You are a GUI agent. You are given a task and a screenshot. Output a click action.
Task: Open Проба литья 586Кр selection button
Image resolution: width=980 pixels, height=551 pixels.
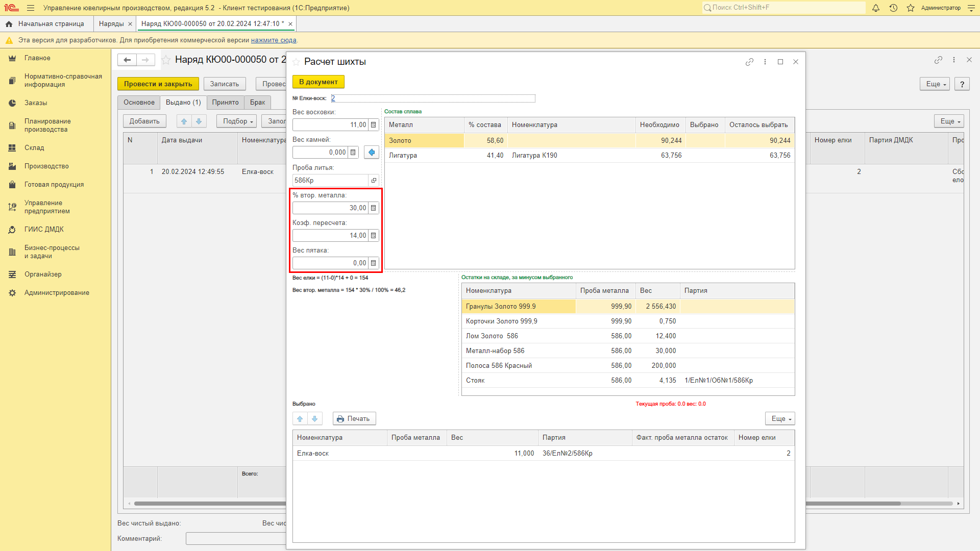point(374,181)
